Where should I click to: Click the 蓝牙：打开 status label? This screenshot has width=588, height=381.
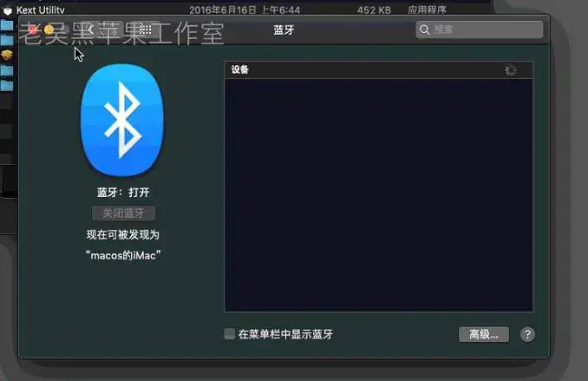click(x=123, y=193)
